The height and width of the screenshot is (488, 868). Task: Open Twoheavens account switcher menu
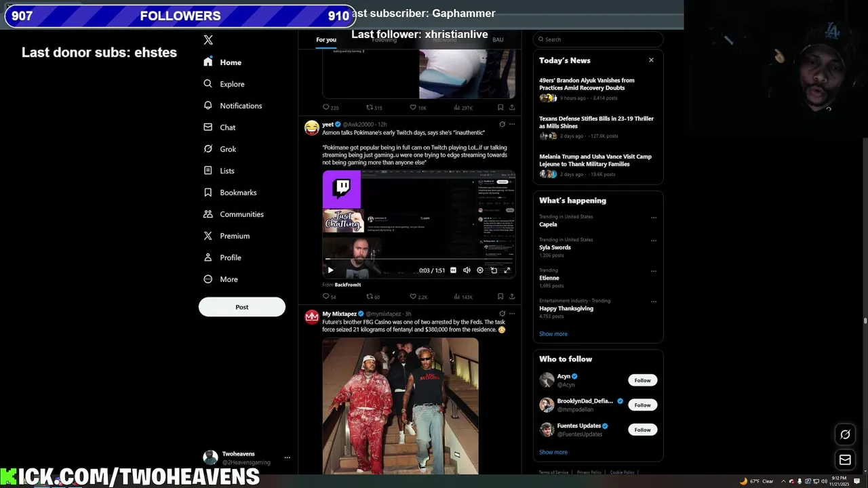(248, 457)
